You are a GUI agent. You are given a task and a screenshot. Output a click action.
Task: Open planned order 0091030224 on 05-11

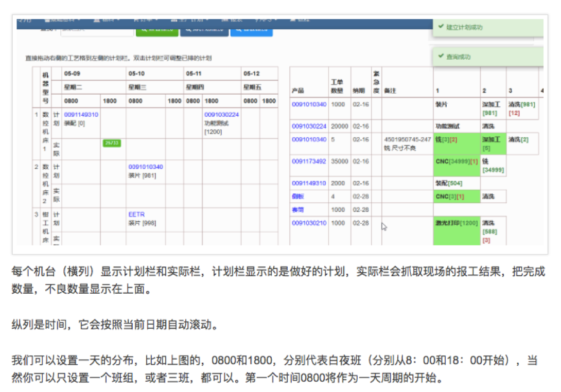pyautogui.click(x=221, y=114)
